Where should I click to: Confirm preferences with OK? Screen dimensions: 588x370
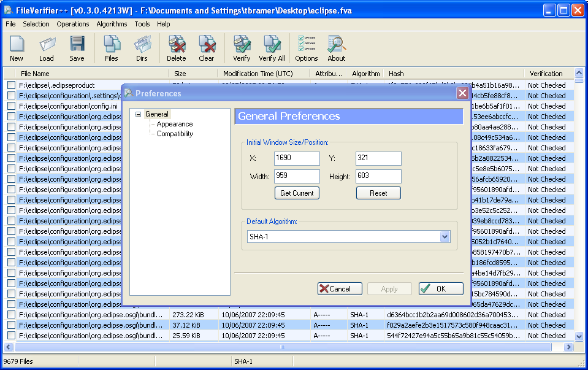(441, 289)
